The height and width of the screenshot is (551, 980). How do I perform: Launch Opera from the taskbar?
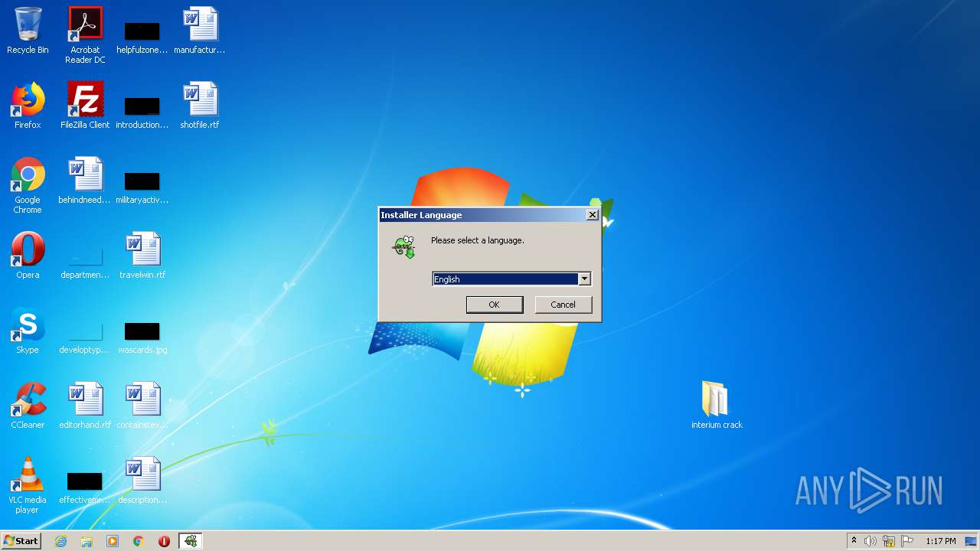[164, 541]
